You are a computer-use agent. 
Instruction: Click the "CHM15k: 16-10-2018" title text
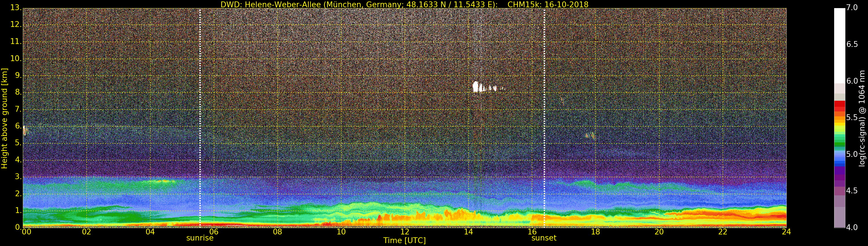pos(548,4)
